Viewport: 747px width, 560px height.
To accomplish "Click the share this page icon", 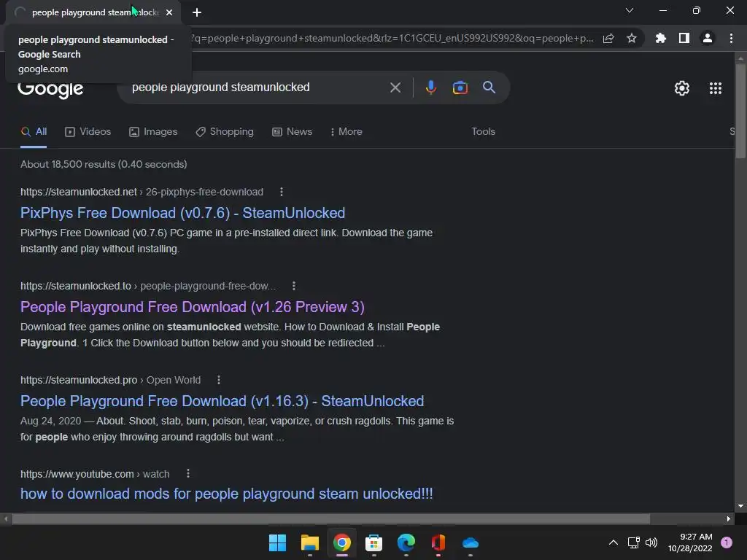I will point(608,39).
